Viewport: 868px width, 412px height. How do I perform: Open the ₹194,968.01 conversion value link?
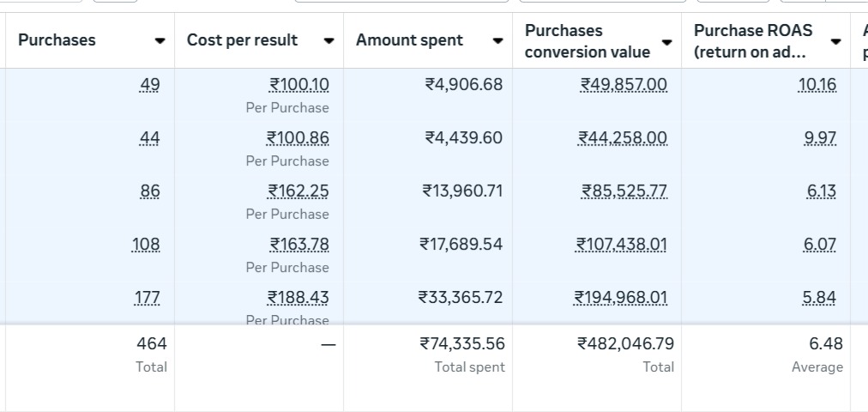click(621, 298)
